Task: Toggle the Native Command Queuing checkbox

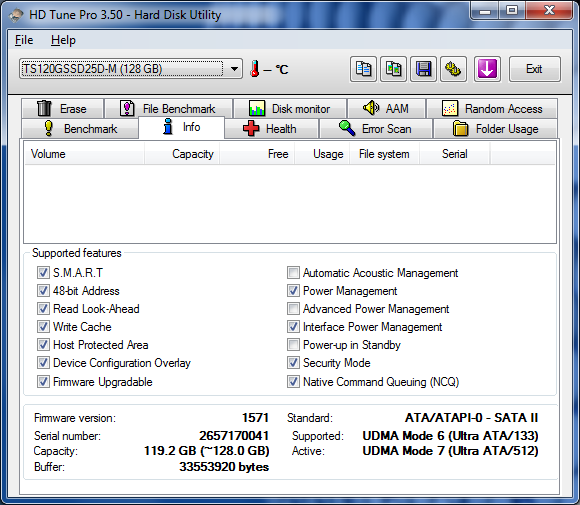Action: pos(293,381)
